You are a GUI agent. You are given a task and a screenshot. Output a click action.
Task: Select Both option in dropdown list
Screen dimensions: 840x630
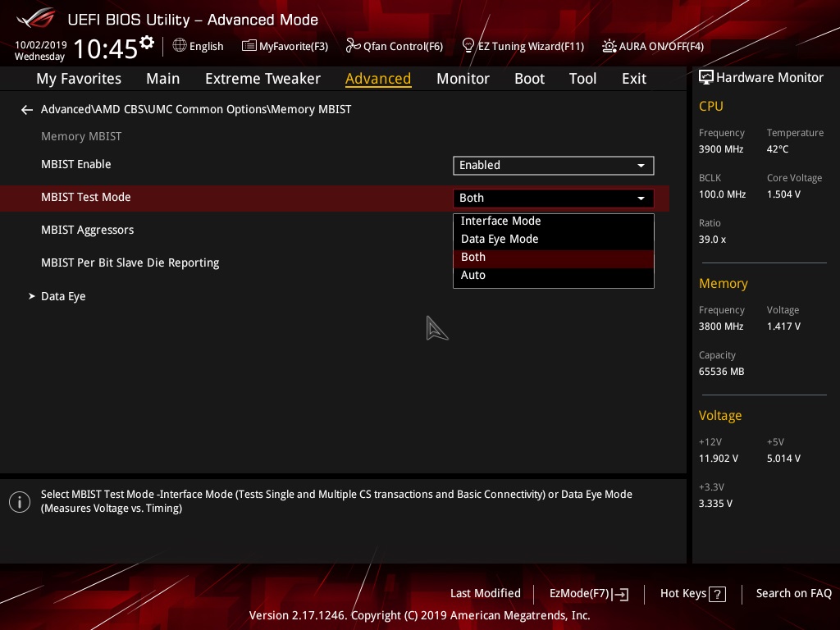553,257
